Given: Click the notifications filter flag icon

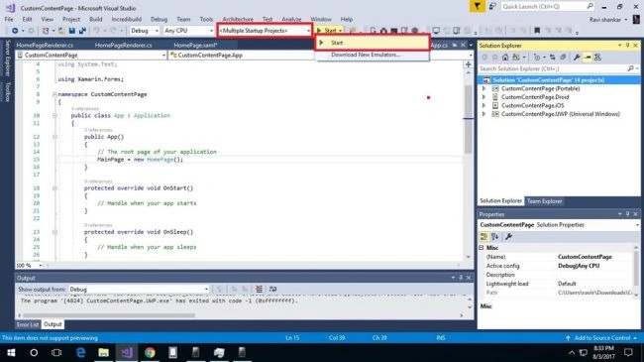Looking at the screenshot, I should (x=477, y=6).
